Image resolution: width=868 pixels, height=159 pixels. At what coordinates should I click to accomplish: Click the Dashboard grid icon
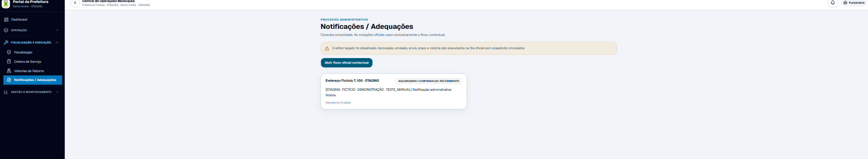(6, 20)
